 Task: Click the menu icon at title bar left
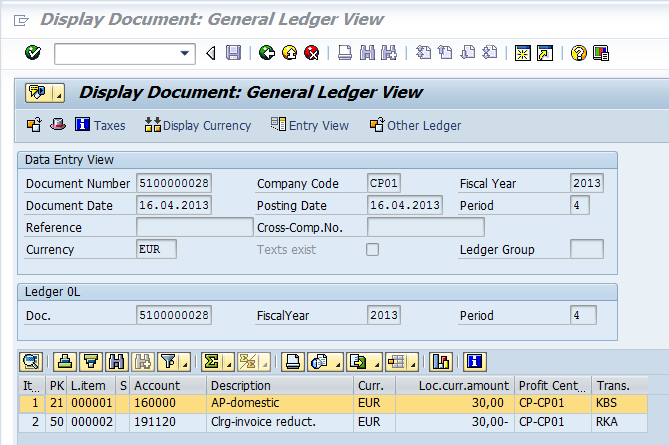21,20
